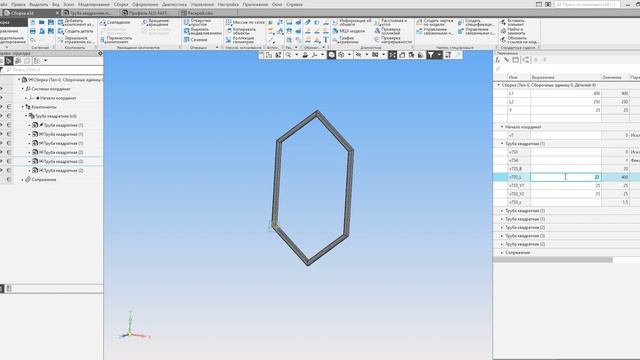
Task: Select the L1 variable row in Variables panel
Action: 567,93
